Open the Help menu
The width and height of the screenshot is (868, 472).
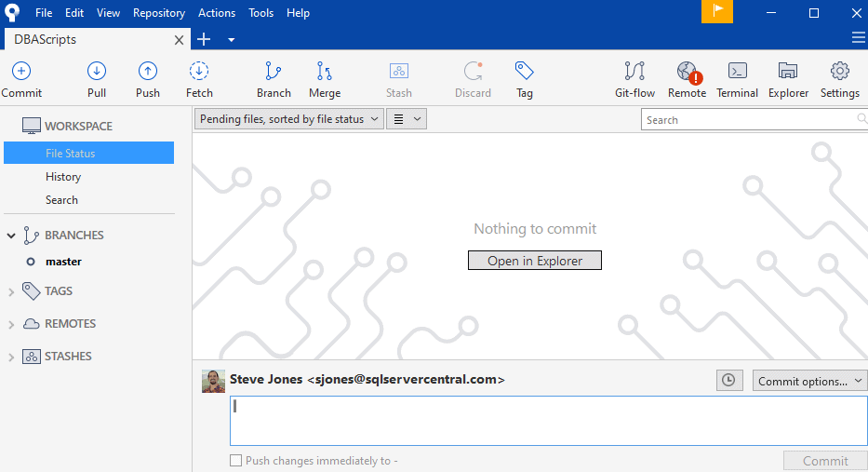click(298, 13)
